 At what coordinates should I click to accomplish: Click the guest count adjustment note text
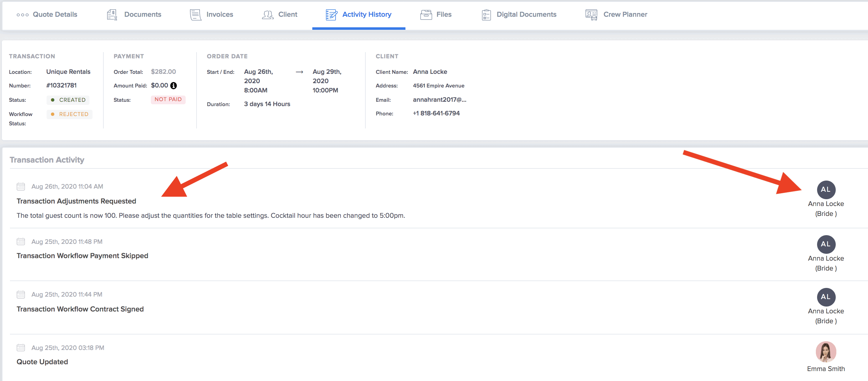[x=211, y=216]
